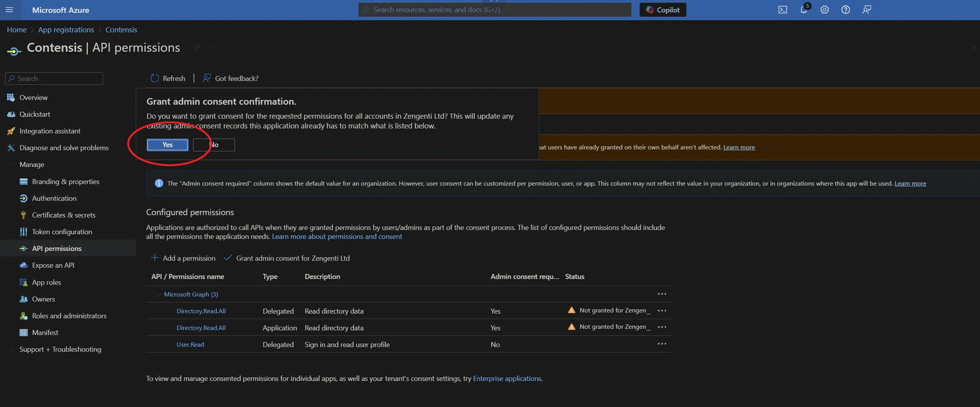Click the Status column header
The width and height of the screenshot is (980, 407).
(x=575, y=277)
